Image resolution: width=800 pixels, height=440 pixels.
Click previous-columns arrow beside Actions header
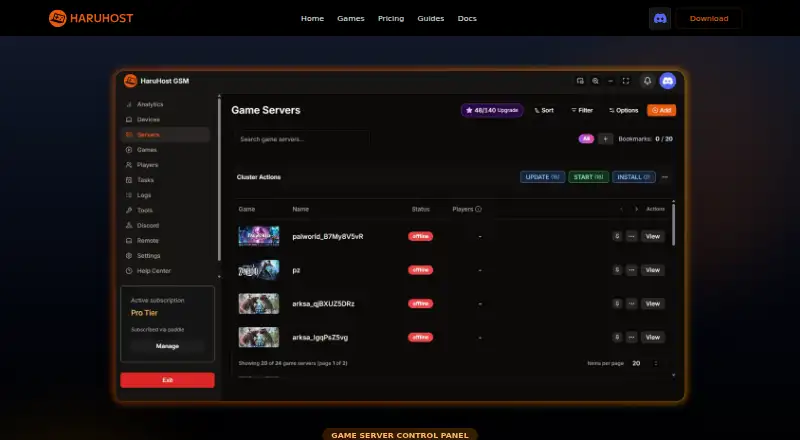(621, 209)
